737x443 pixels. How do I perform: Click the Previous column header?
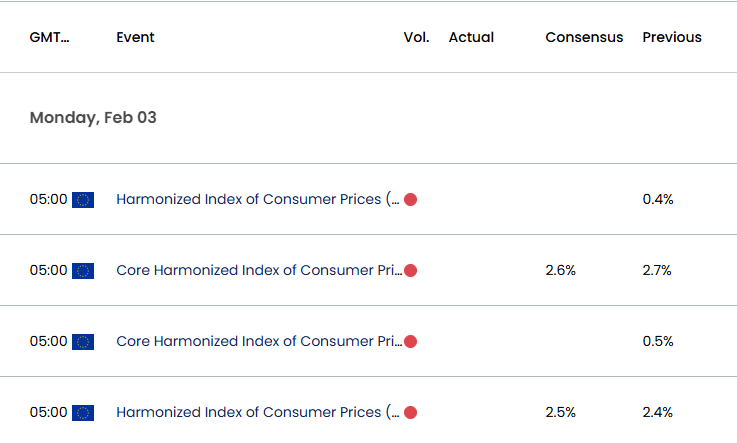[x=672, y=37]
